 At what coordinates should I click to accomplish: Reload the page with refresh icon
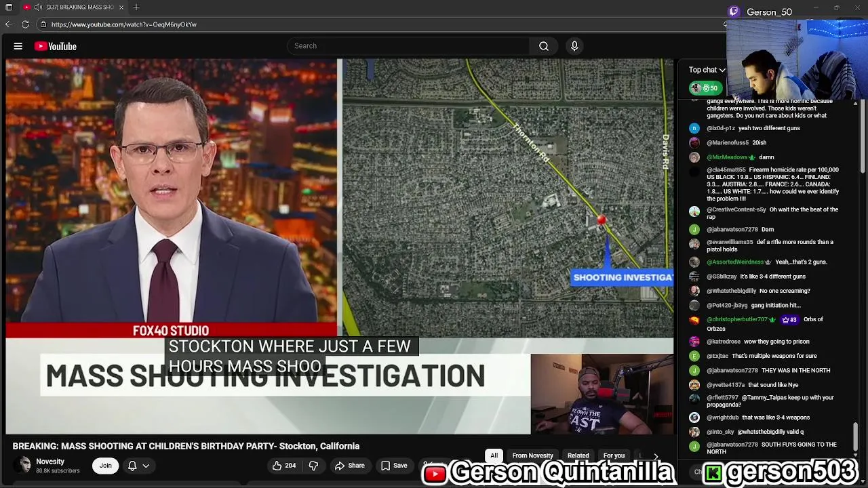tap(25, 24)
